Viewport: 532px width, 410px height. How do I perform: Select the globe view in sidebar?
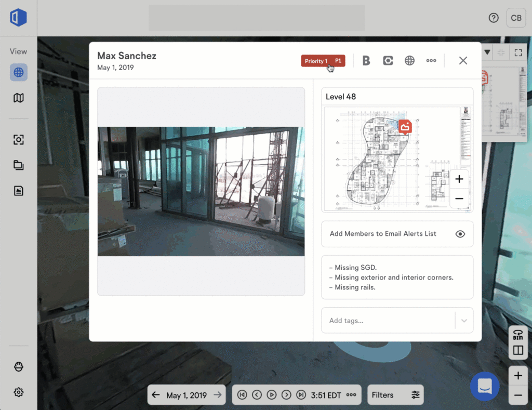tap(19, 72)
